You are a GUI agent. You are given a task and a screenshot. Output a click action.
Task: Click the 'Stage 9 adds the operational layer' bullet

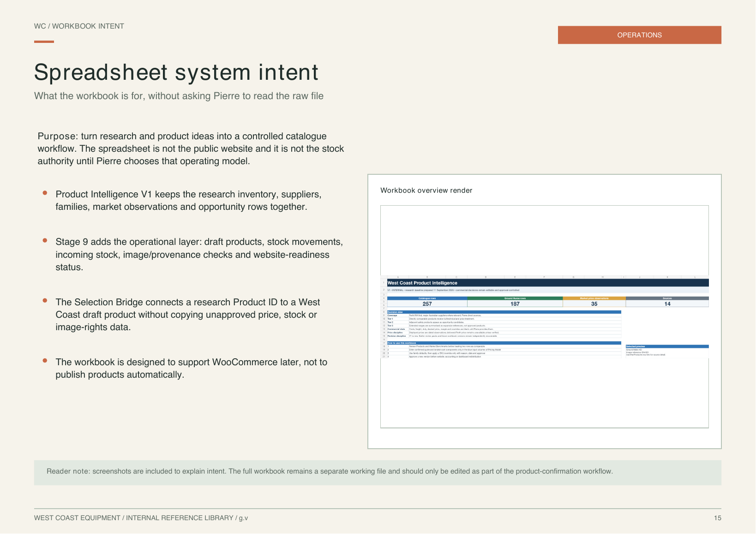[199, 255]
